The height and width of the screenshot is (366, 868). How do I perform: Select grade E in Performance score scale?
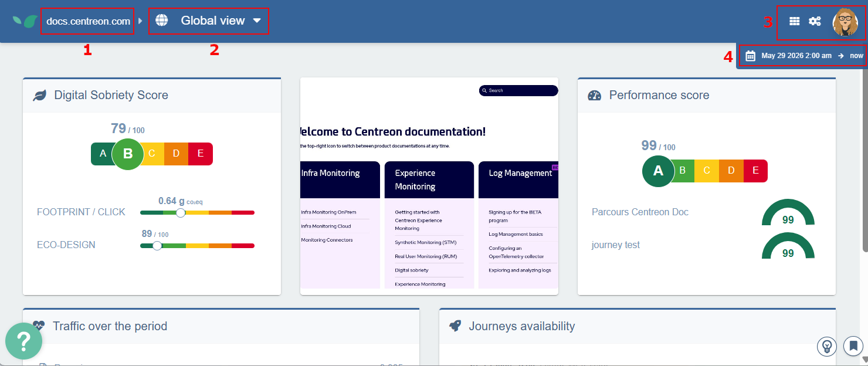[755, 171]
